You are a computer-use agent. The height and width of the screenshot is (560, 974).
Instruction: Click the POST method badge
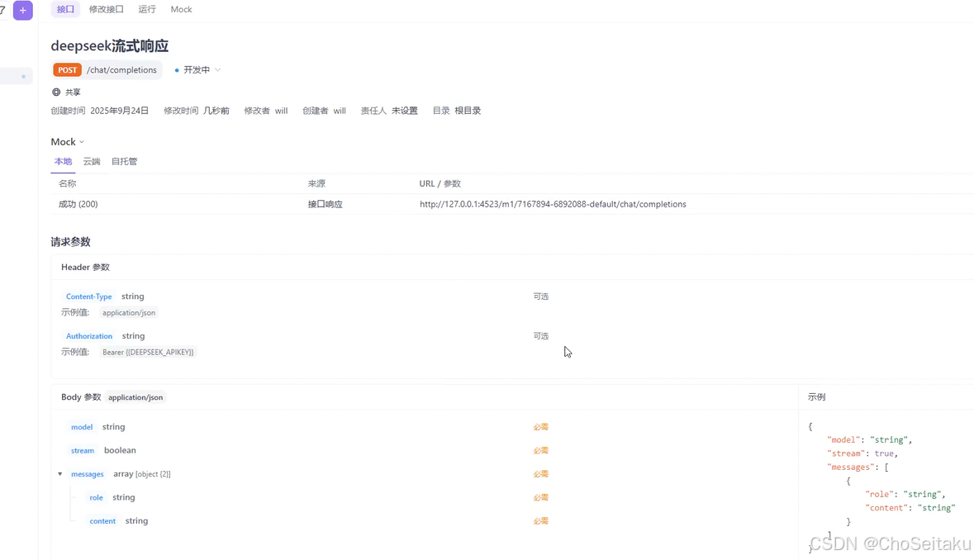point(67,70)
